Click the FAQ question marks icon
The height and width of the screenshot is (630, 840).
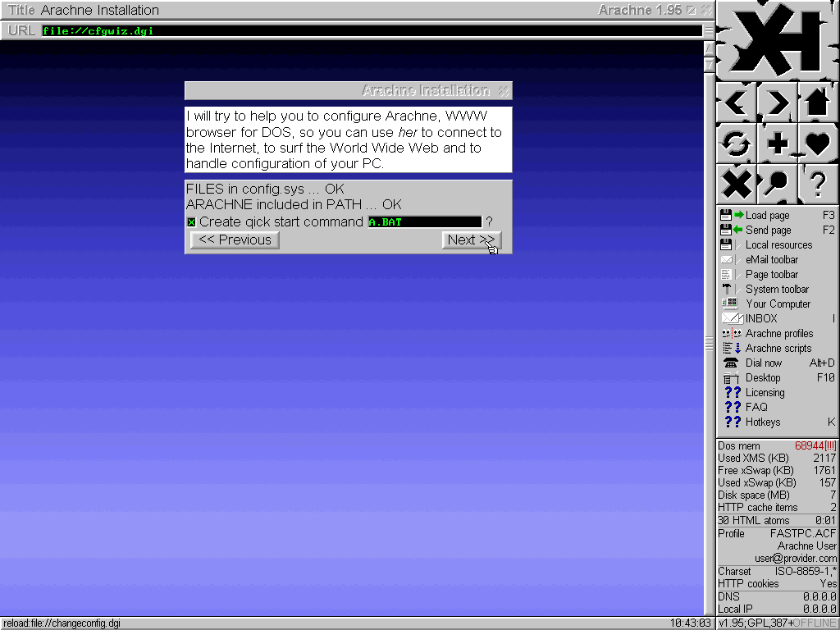coord(733,407)
